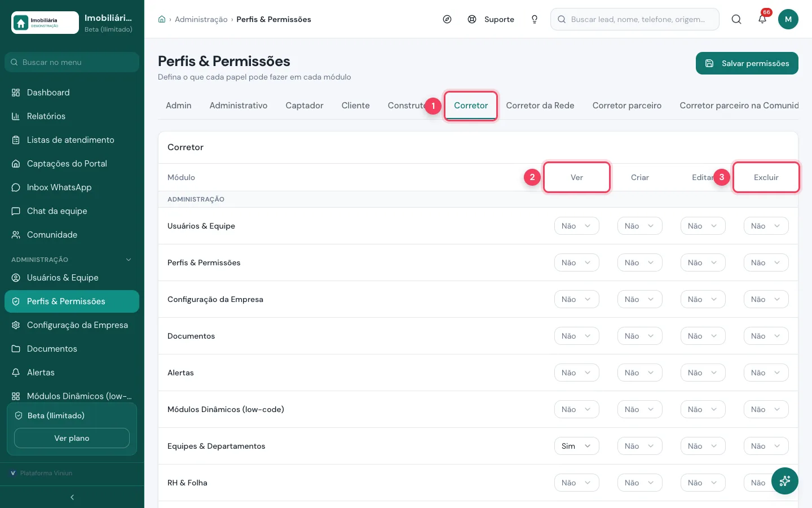Click the floating AI sparkle assistant button
Screen dimensions: 812x508
point(785,481)
